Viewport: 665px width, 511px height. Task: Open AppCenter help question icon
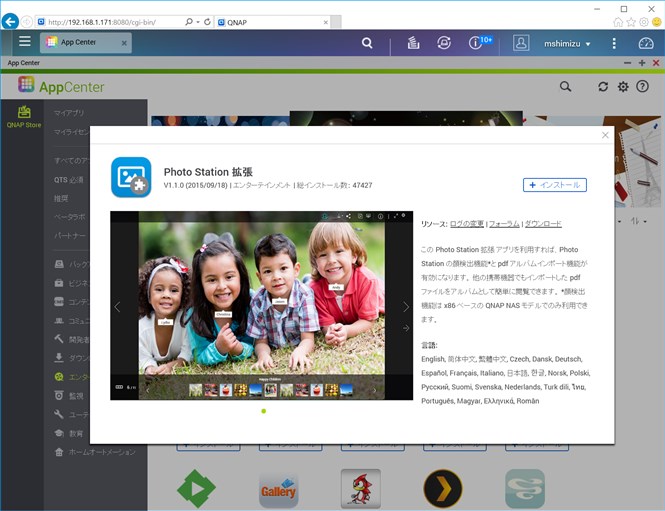coord(642,87)
